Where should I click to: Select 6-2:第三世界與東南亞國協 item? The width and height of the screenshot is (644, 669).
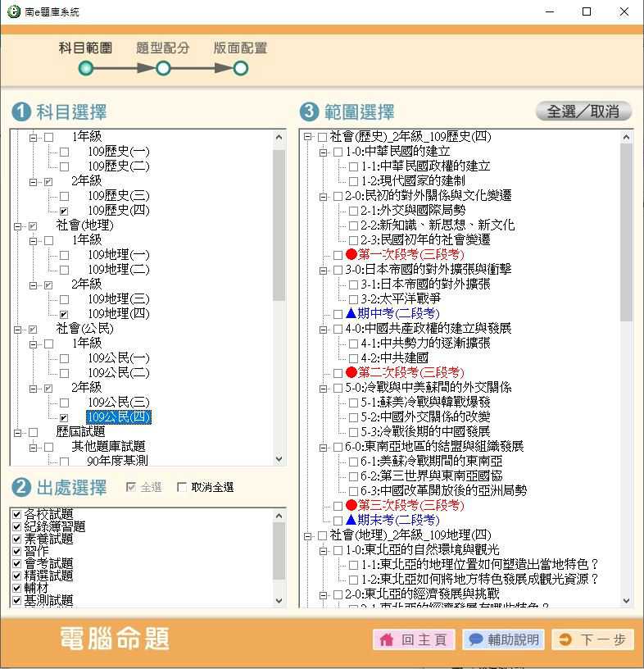point(432,476)
